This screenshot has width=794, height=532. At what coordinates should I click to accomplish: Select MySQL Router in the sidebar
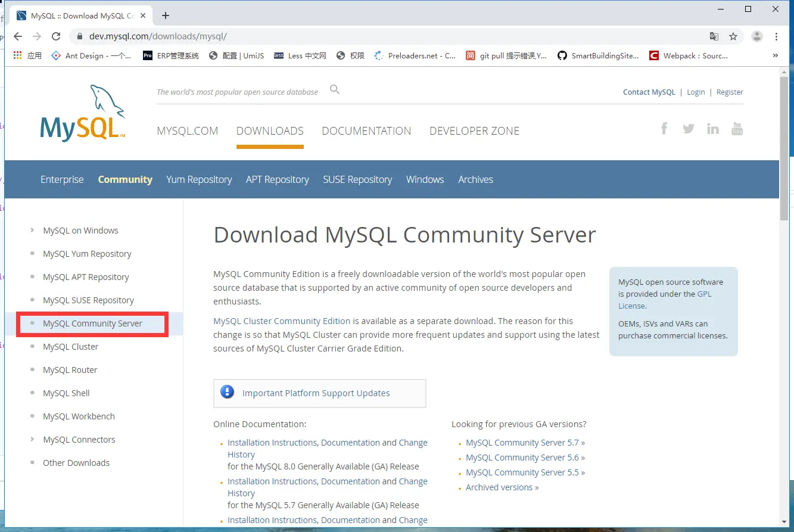point(70,370)
